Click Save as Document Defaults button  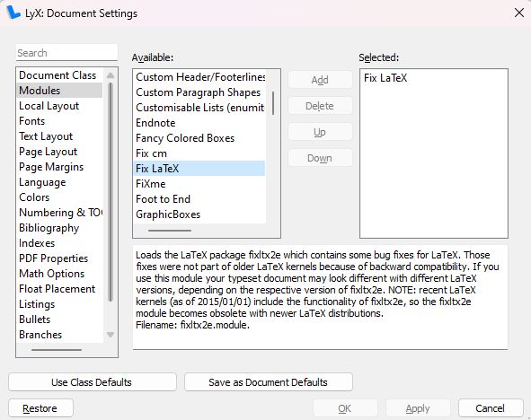269,382
